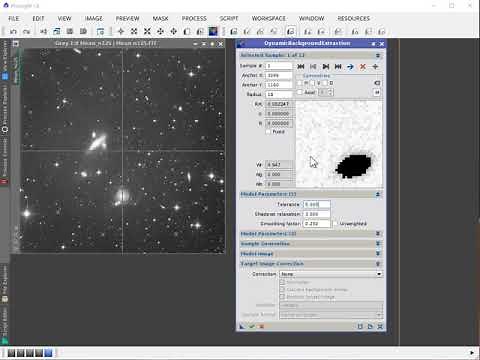The image size is (480, 360).
Task: Click the Shadows relaxation input field
Action: (317, 214)
